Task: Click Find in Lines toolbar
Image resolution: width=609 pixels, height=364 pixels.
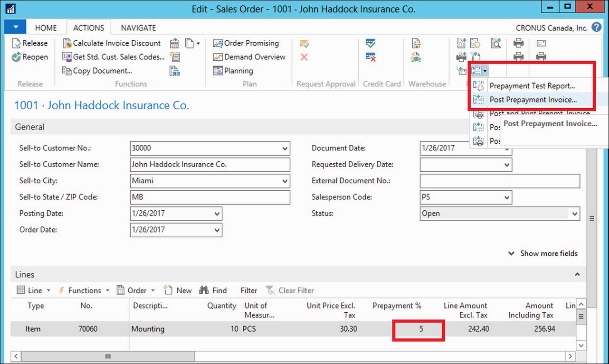Action: pos(213,290)
